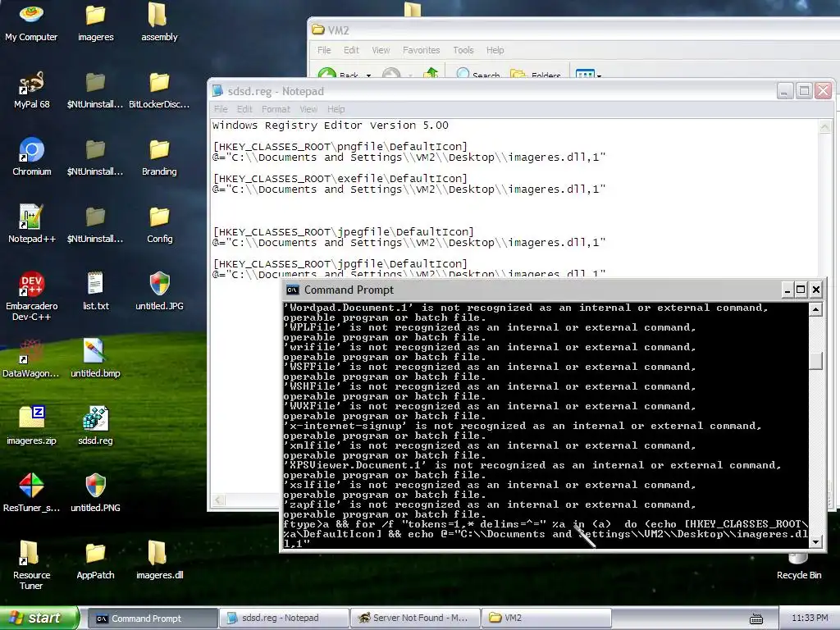Open the Branding folder icon
840x630 pixels.
pos(159,157)
